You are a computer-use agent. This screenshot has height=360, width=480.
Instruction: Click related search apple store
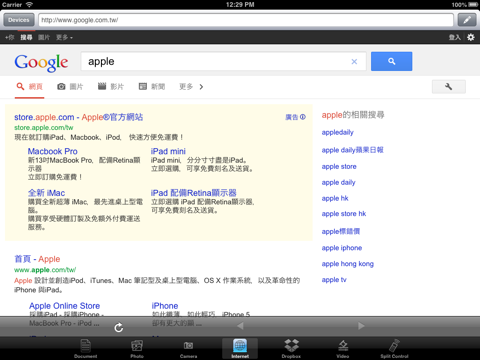point(339,166)
